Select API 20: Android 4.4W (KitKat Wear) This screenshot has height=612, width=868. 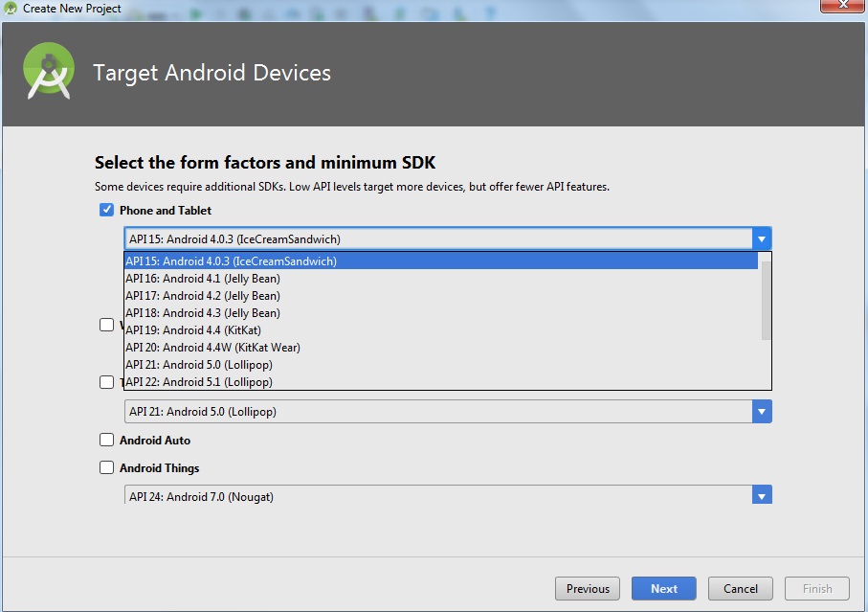click(x=440, y=347)
